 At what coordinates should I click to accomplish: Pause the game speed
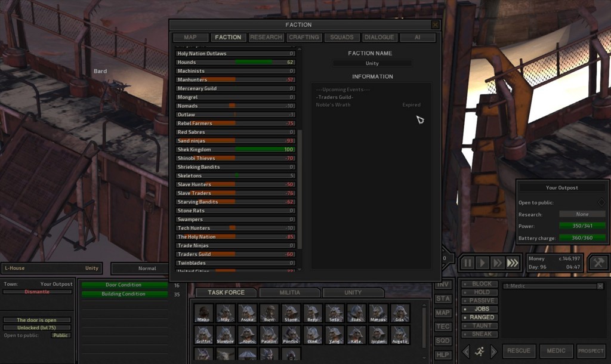467,263
